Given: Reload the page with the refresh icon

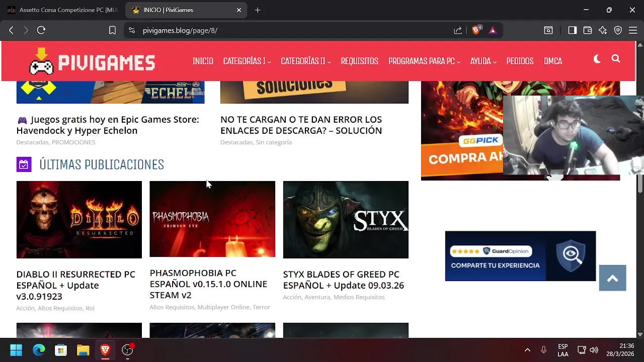Looking at the screenshot, I should click(41, 30).
